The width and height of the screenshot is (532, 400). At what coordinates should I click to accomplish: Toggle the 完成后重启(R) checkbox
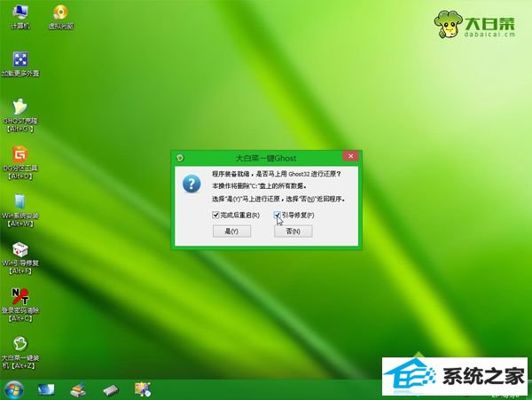[x=215, y=215]
